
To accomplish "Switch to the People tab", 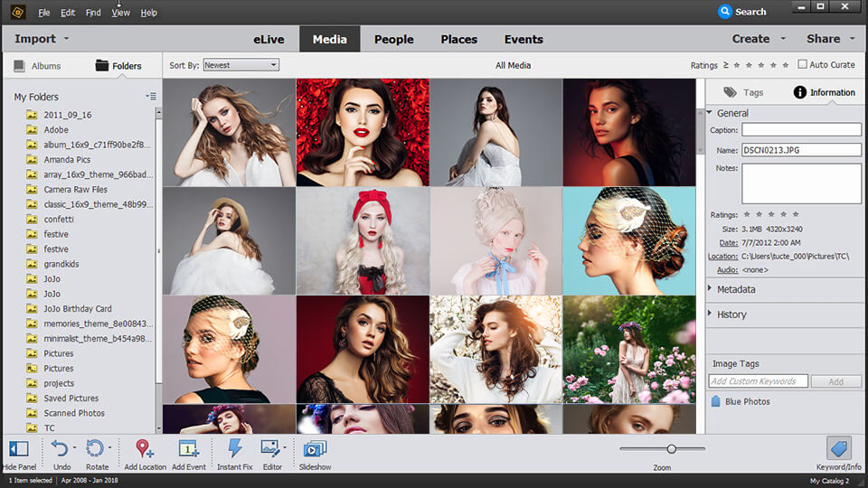I will (x=393, y=39).
